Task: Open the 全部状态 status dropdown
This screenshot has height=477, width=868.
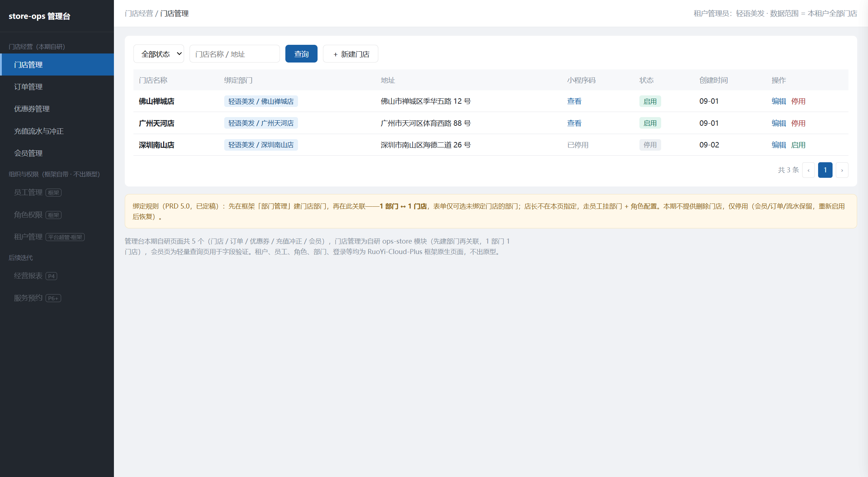Action: (159, 54)
